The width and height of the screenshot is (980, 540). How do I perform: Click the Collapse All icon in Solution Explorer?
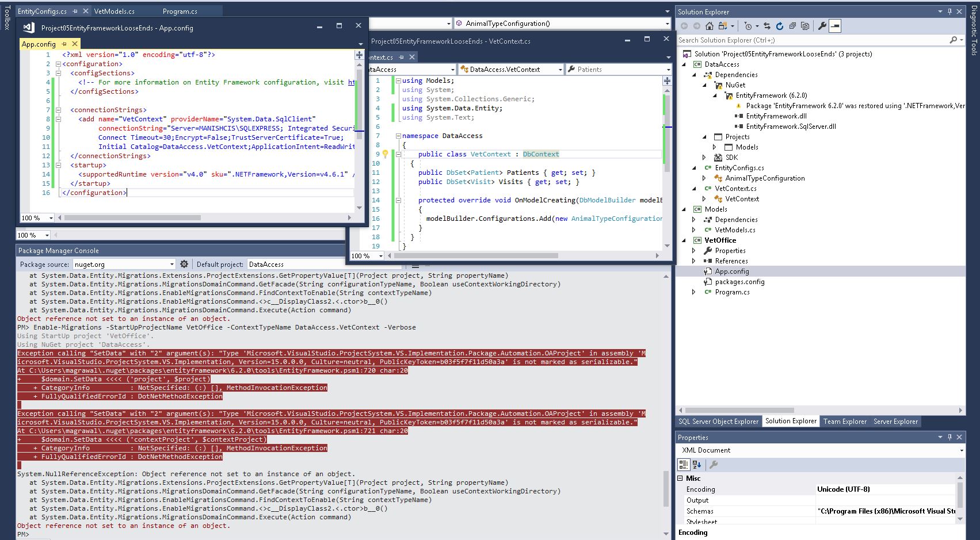point(792,26)
